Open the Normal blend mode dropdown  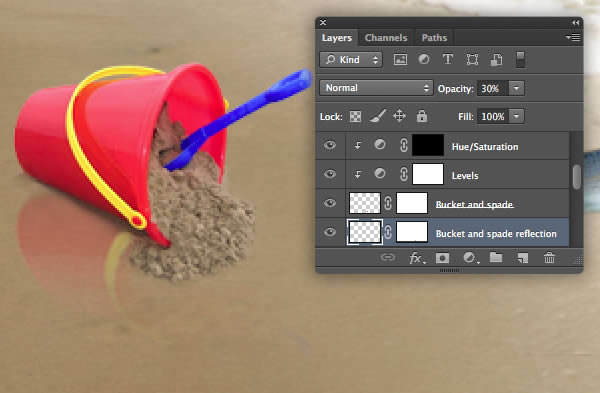point(376,88)
